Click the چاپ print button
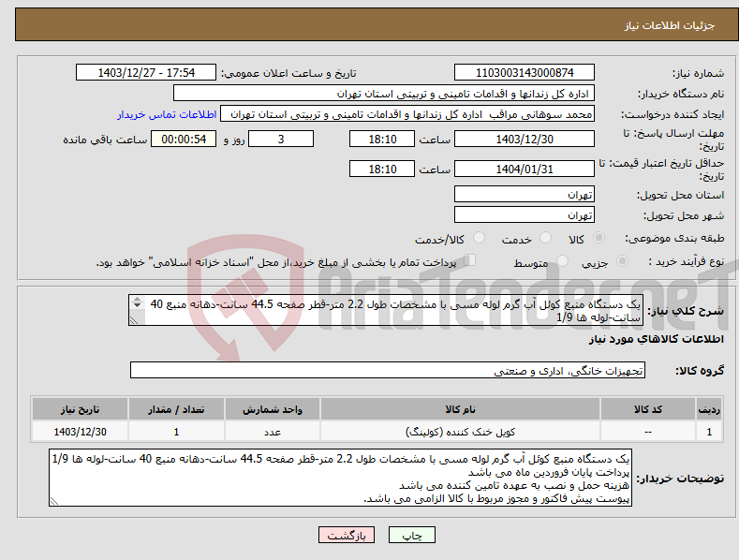The image size is (739, 560). (x=412, y=535)
